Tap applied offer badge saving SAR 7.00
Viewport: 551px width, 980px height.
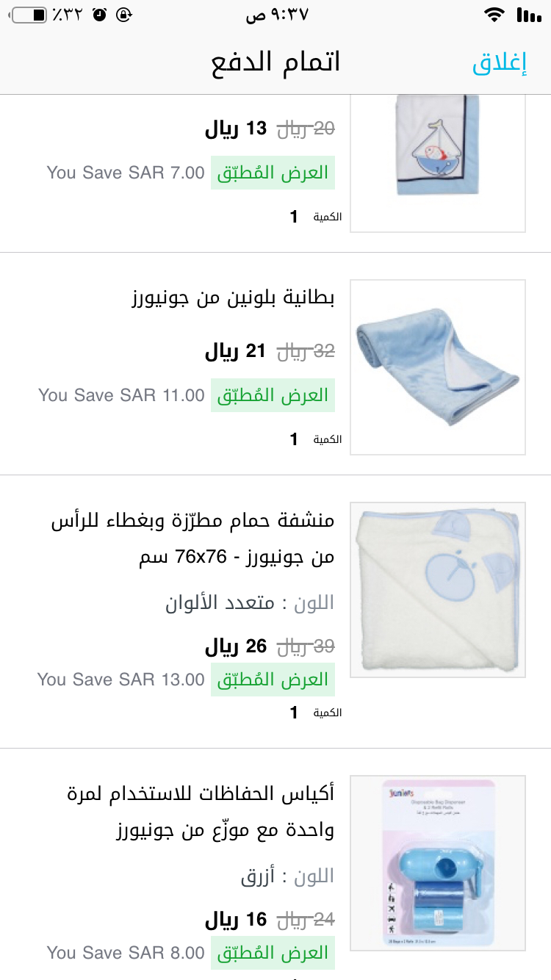pos(273,173)
